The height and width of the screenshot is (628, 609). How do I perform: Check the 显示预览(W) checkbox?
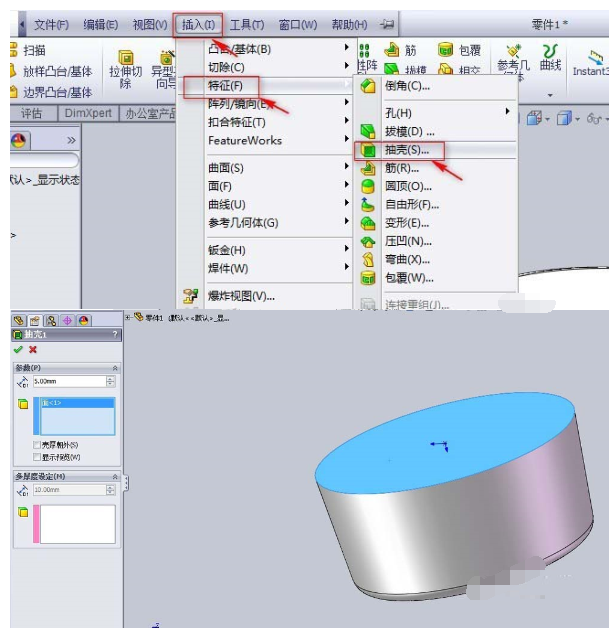(x=37, y=457)
